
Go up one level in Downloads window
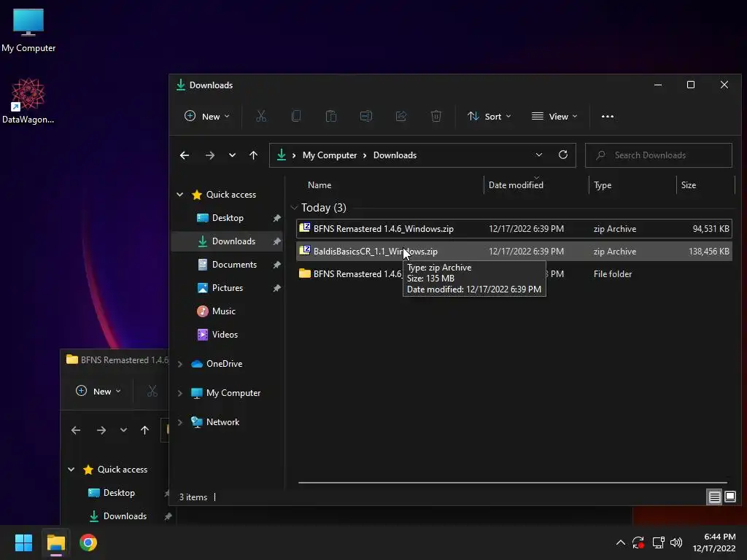coord(253,155)
